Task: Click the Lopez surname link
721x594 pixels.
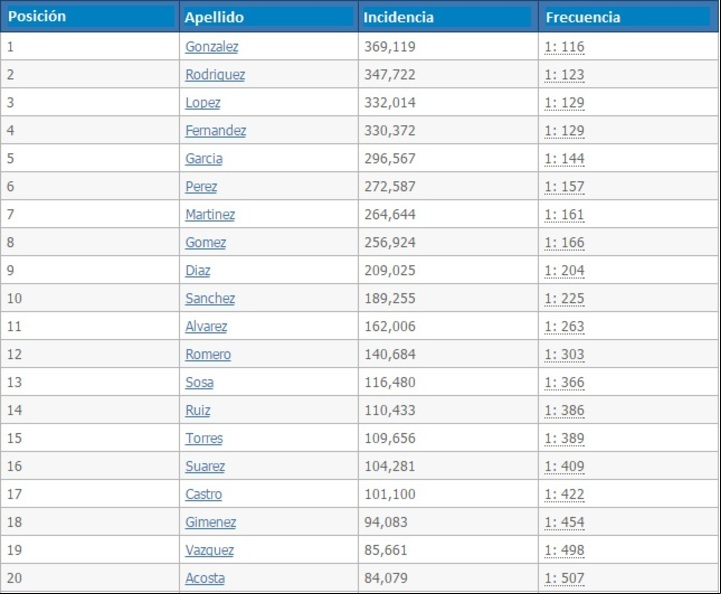Action: 203,103
